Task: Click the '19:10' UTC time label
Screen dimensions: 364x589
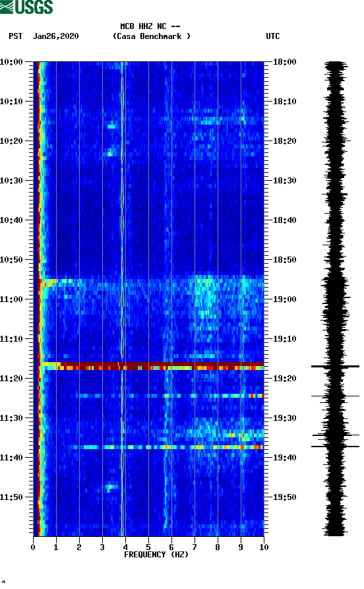Action: click(x=285, y=339)
